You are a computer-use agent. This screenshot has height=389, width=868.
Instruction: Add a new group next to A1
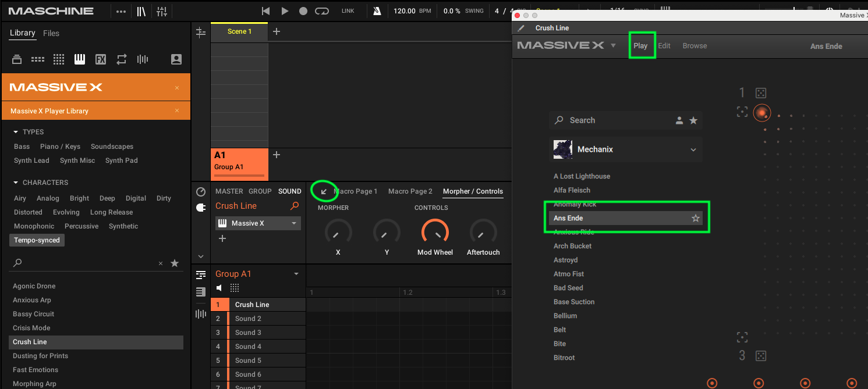click(x=277, y=155)
